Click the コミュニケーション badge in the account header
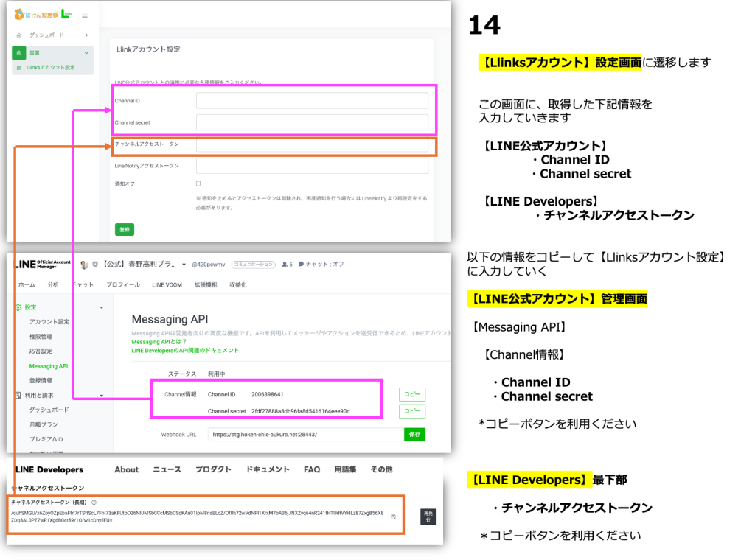Image resolution: width=755 pixels, height=560 pixels. 254,264
